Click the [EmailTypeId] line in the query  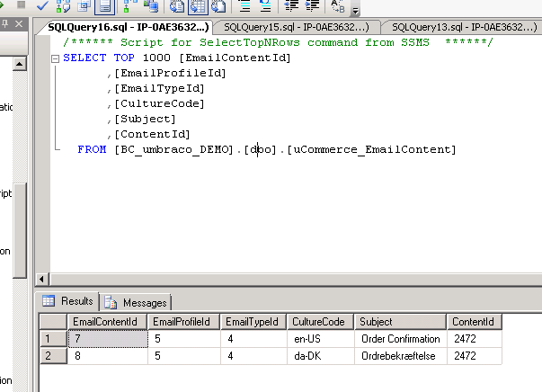159,88
